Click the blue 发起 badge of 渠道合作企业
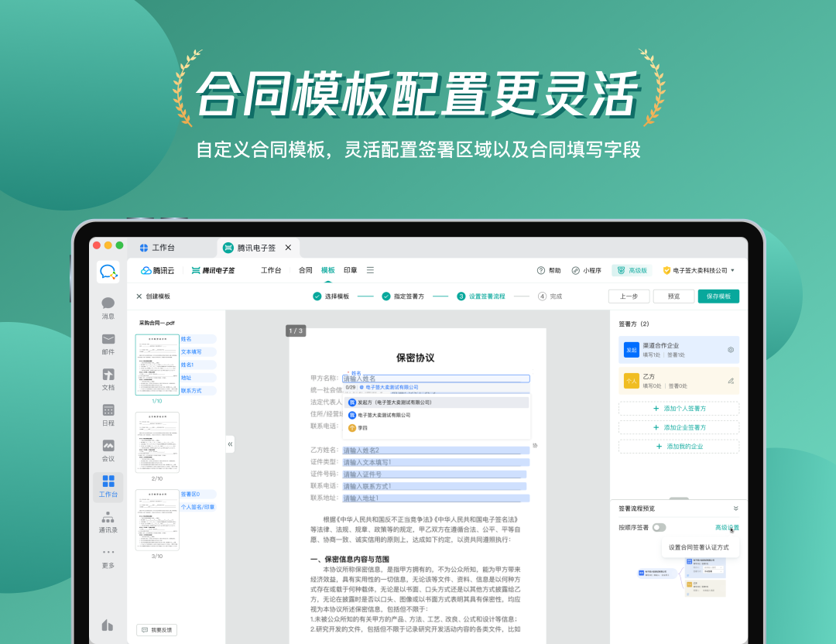 click(632, 350)
